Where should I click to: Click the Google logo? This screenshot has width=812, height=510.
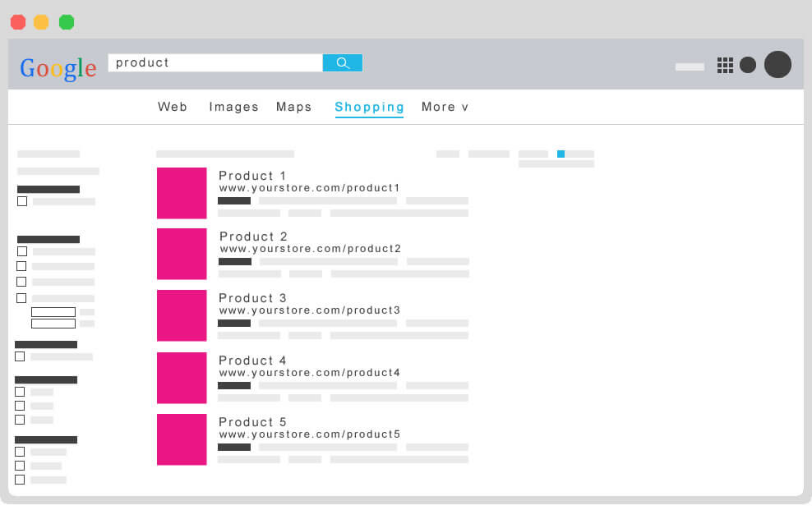click(x=58, y=68)
